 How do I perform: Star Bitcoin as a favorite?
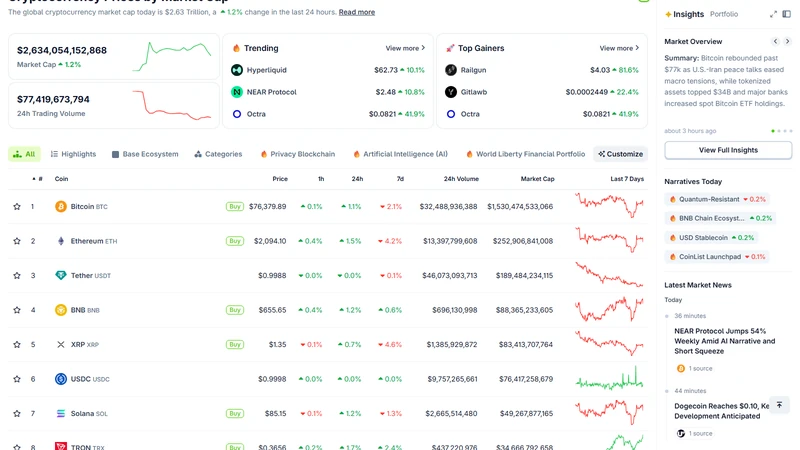[x=17, y=207]
